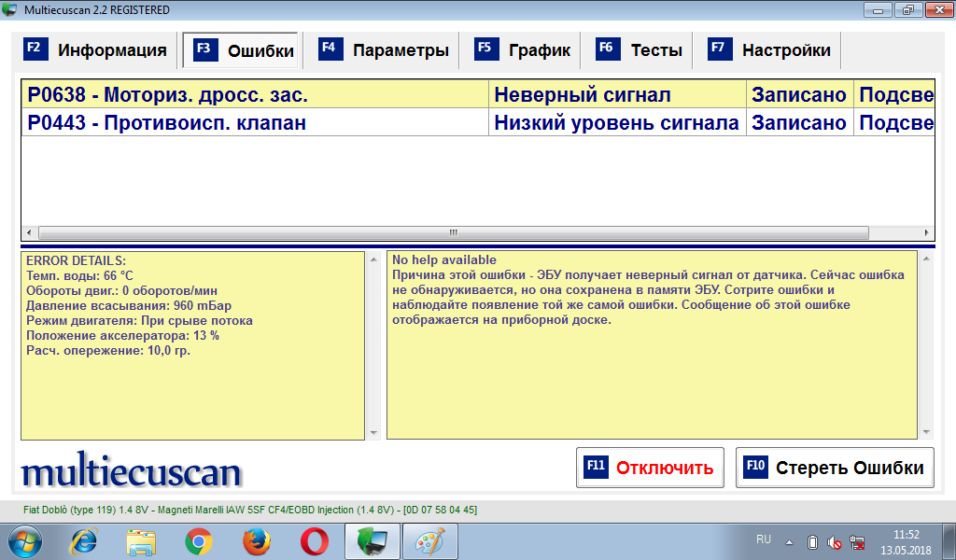Open the Windows Start menu
The height and width of the screenshot is (560, 956).
coord(26,540)
